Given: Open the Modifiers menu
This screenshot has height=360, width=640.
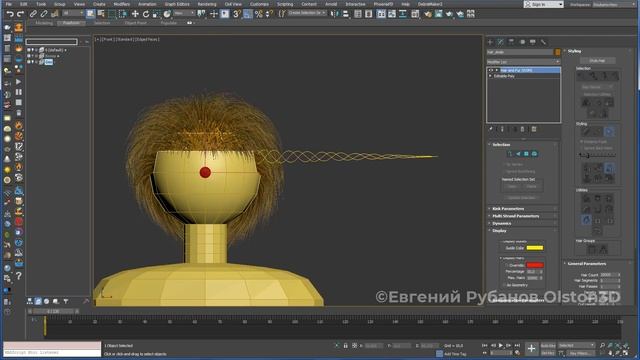Looking at the screenshot, I should [121, 4].
